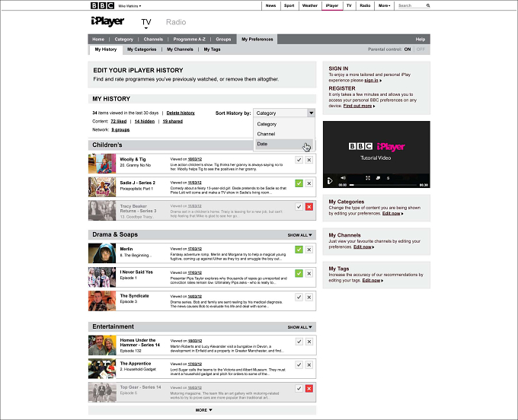The image size is (518, 420).
Task: Hide The Syndicate with the X
Action: point(309,297)
